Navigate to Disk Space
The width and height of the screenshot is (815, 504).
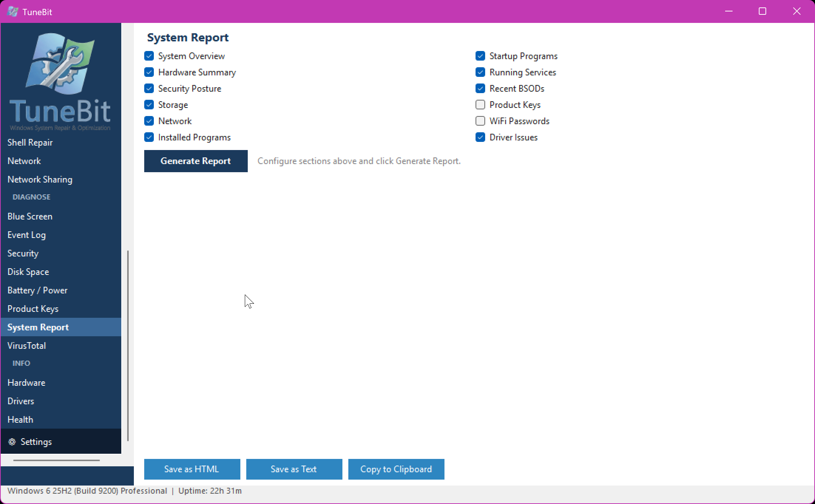(x=61, y=272)
